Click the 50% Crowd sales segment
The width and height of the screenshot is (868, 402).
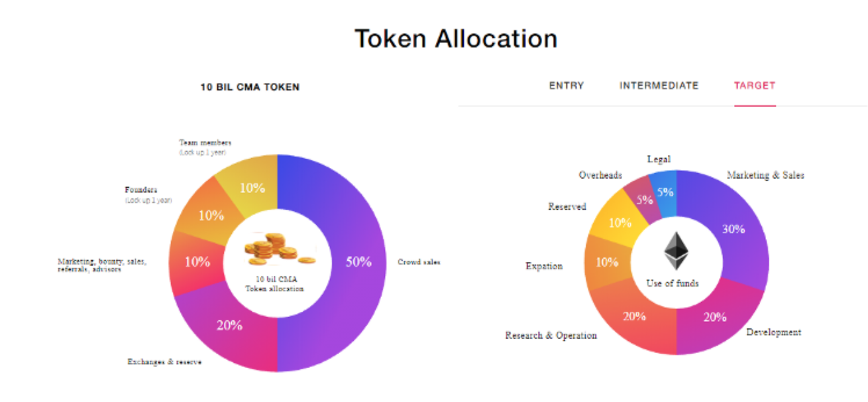click(x=345, y=263)
